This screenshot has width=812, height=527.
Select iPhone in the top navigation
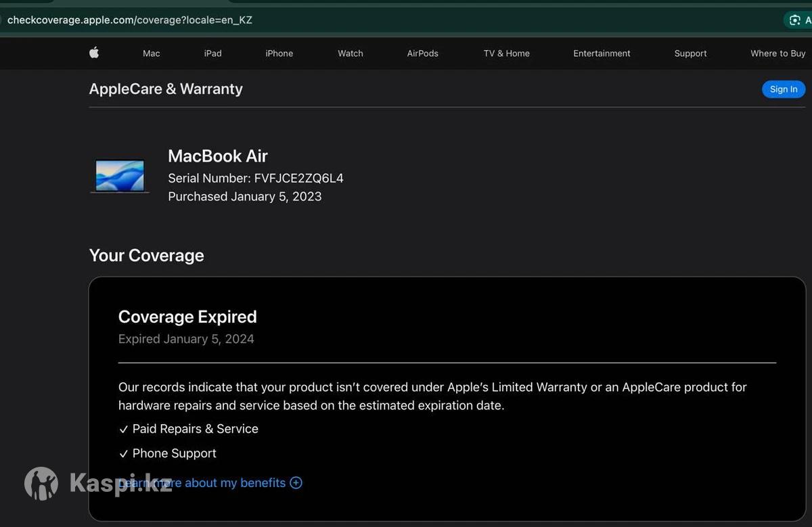279,53
